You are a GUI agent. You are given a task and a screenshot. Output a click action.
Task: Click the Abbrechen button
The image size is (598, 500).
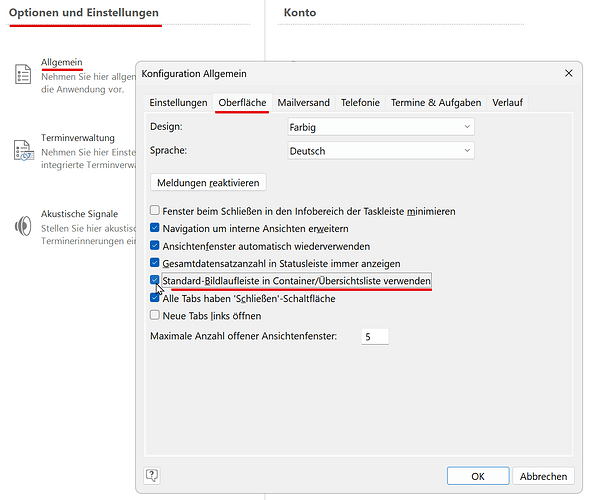pyautogui.click(x=543, y=476)
